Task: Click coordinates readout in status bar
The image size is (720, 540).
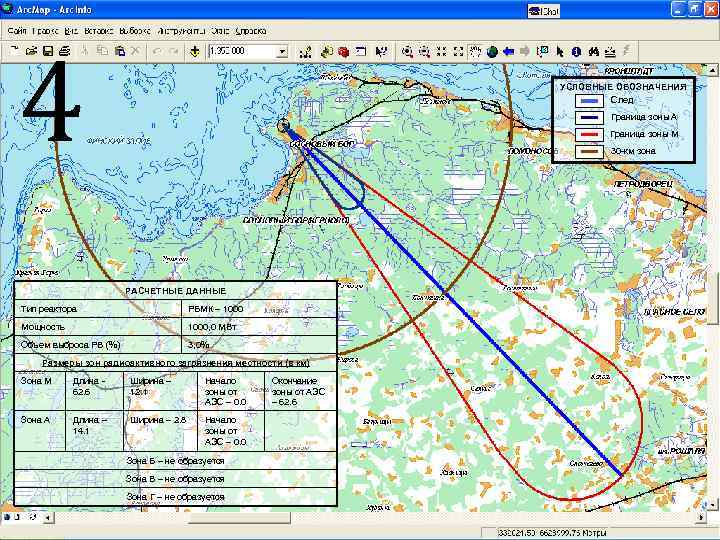Action: pos(552,533)
